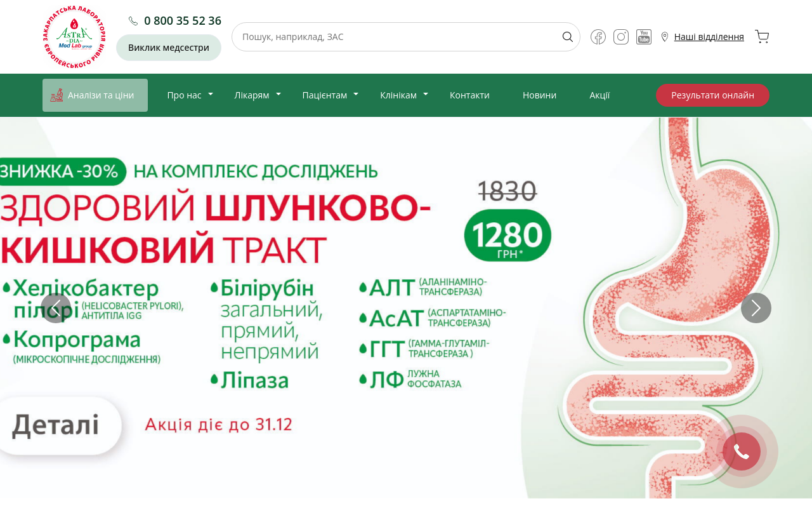Image resolution: width=812 pixels, height=508 pixels.
Task: Expand the Про нас dropdown arrow
Action: click(x=211, y=94)
